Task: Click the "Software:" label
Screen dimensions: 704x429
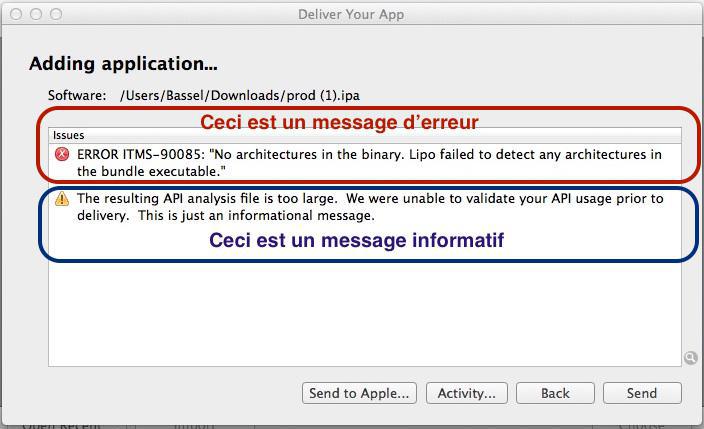Action: 77,96
